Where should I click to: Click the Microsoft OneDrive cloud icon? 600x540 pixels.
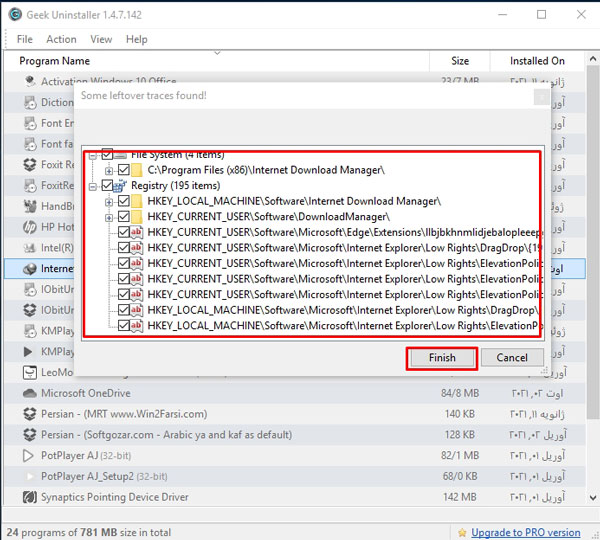(29, 393)
